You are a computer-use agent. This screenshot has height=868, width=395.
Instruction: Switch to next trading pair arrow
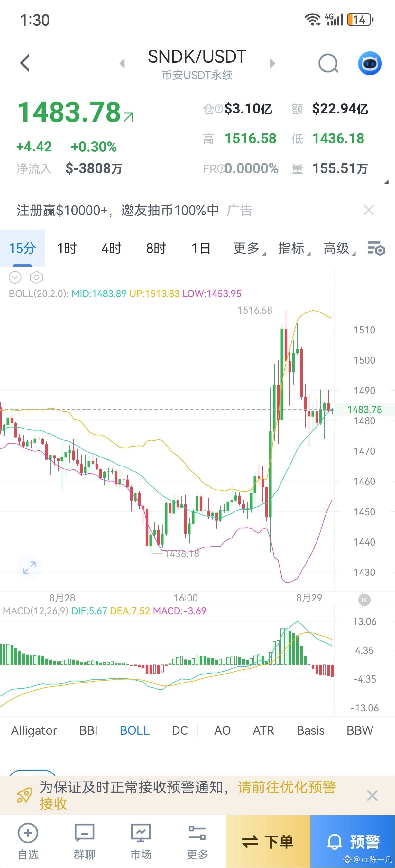point(272,63)
